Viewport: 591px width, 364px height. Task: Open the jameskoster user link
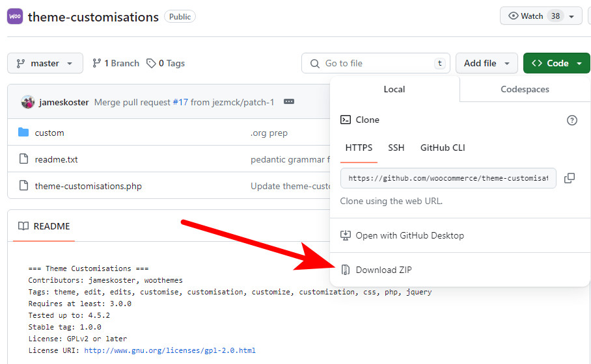(x=64, y=103)
